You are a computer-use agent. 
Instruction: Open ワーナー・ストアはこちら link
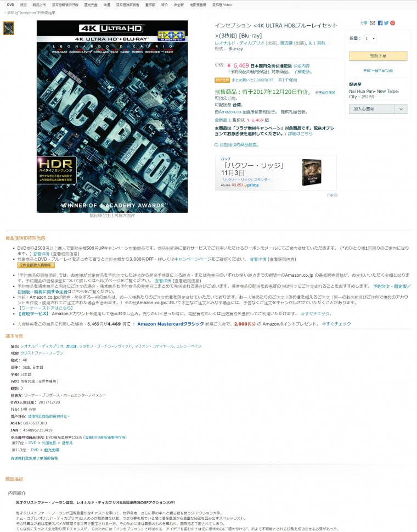(46, 308)
